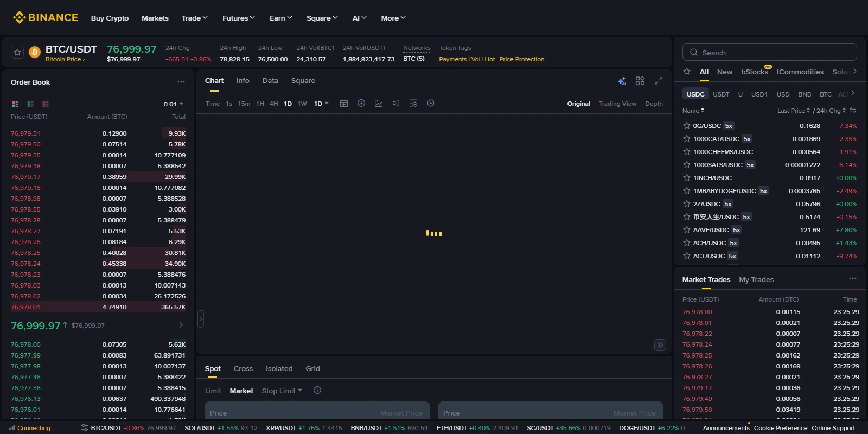Favorite ACH/USDC pair star

pyautogui.click(x=687, y=242)
